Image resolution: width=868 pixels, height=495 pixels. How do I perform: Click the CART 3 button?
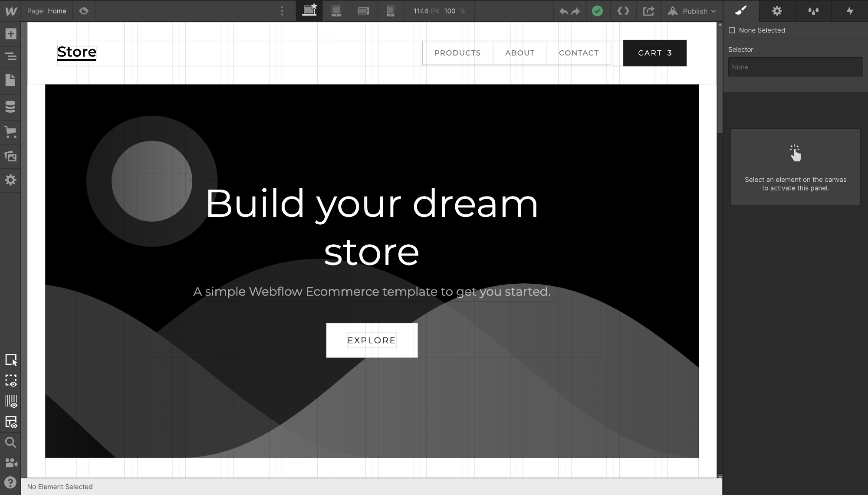[x=654, y=53]
